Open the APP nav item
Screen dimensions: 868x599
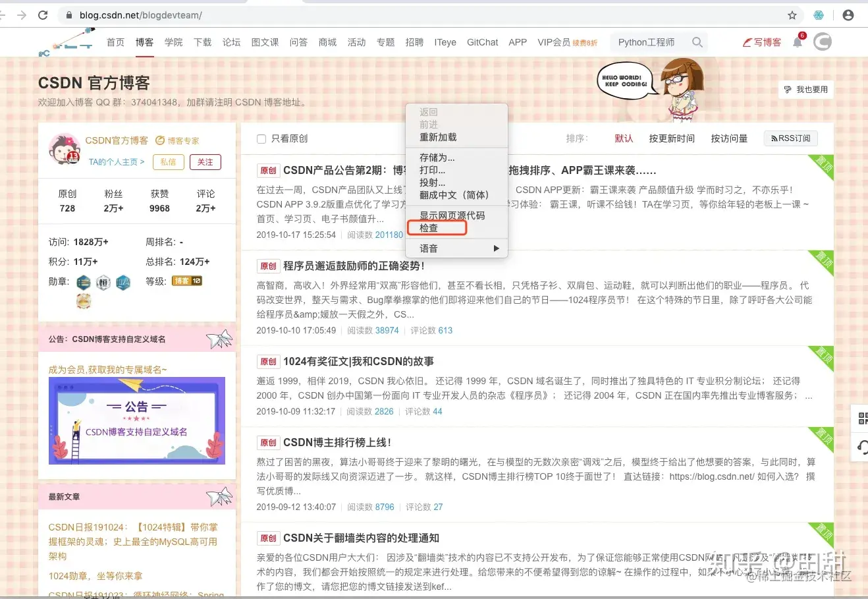coord(518,42)
